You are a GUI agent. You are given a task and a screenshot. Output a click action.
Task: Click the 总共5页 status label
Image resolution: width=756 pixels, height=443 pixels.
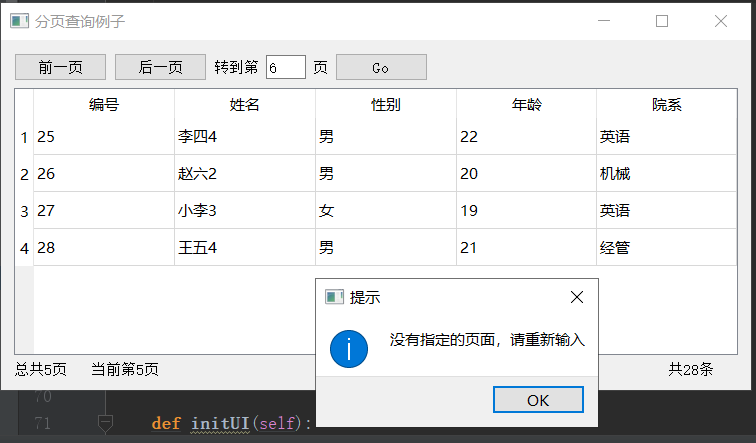tap(40, 369)
